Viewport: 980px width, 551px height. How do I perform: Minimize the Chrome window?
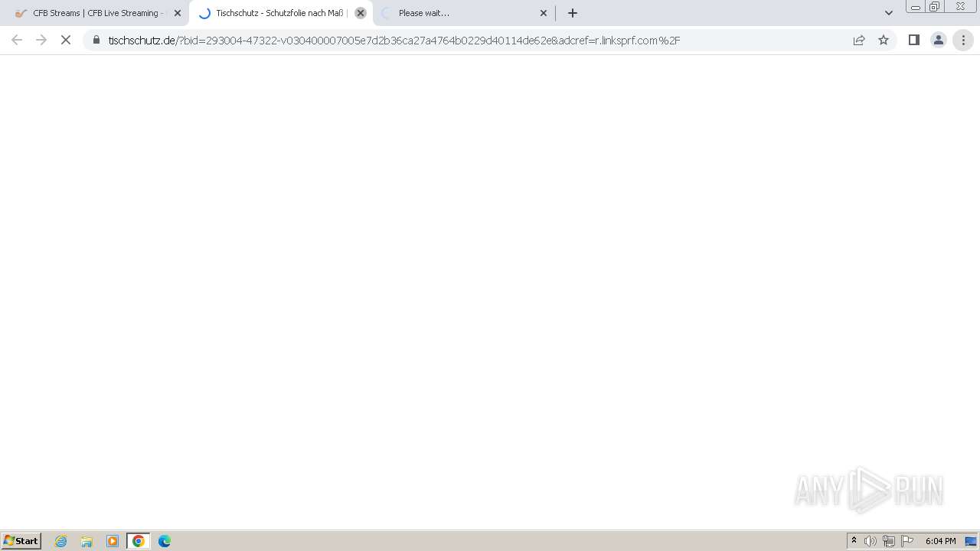click(x=916, y=7)
